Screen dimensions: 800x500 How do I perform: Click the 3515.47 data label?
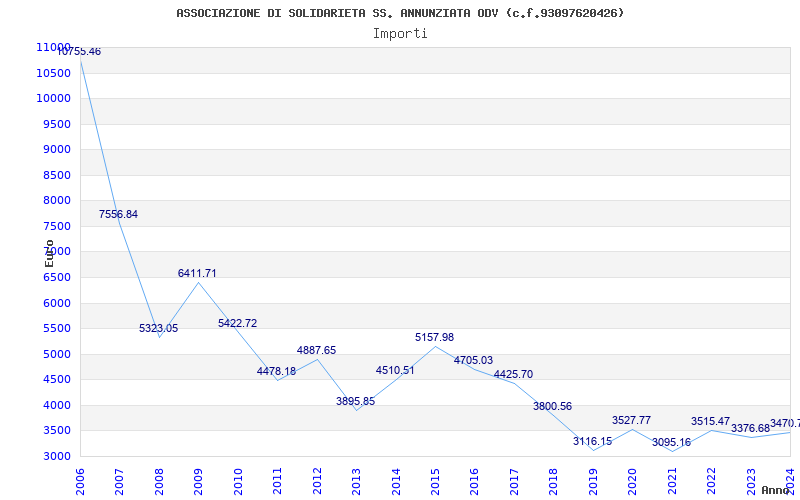click(711, 421)
